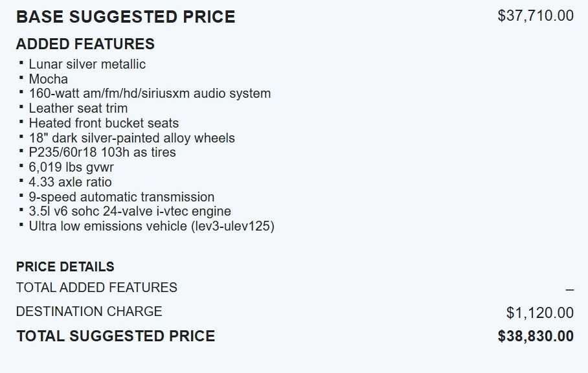Click the 160-watt audio system item

[150, 93]
